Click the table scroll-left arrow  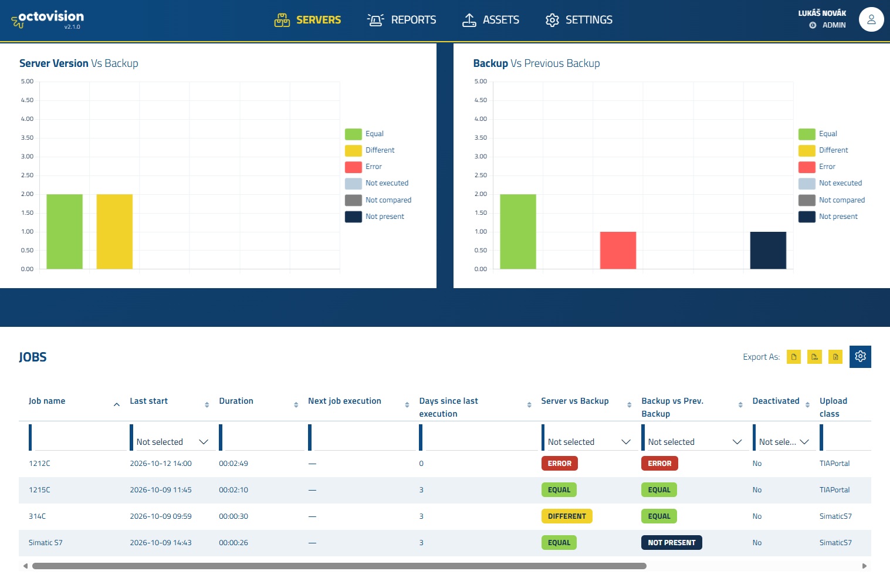click(25, 566)
